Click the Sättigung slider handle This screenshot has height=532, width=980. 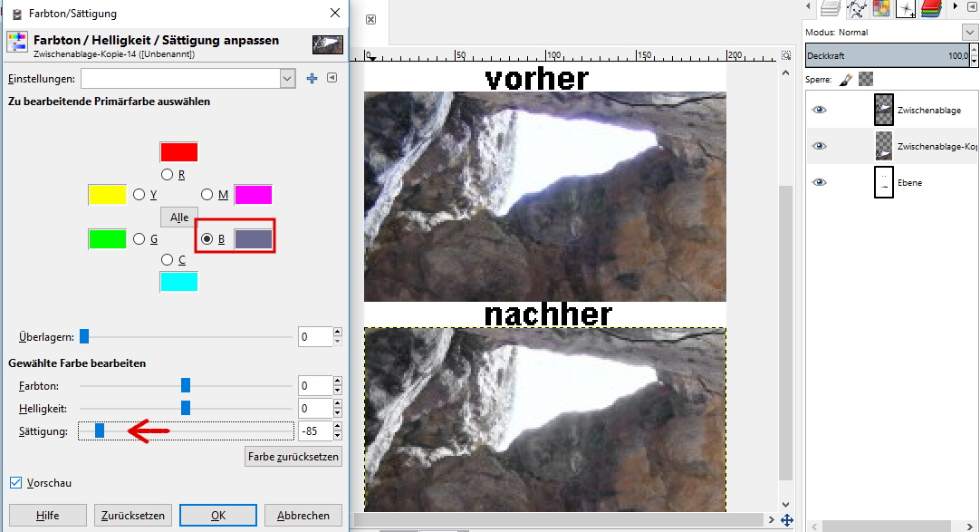(100, 430)
